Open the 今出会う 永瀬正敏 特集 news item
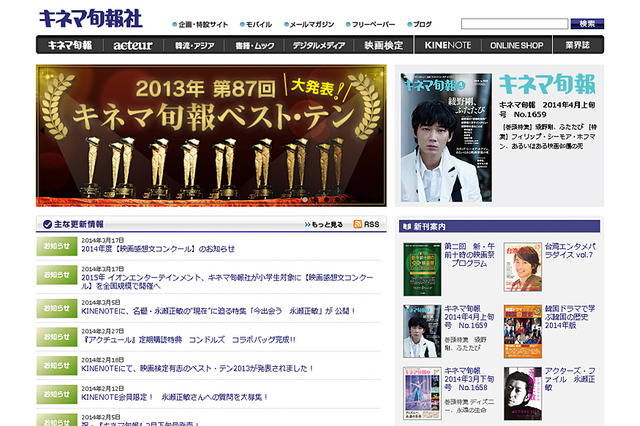Image resolution: width=640 pixels, height=426 pixels. click(x=218, y=311)
